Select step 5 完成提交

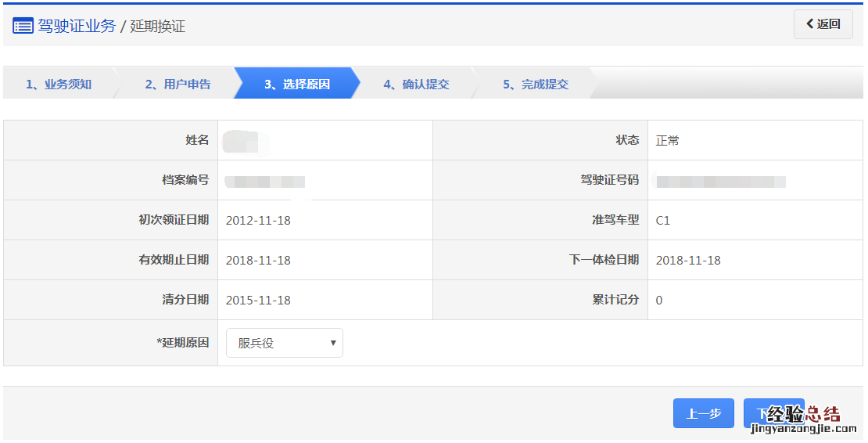(x=535, y=84)
